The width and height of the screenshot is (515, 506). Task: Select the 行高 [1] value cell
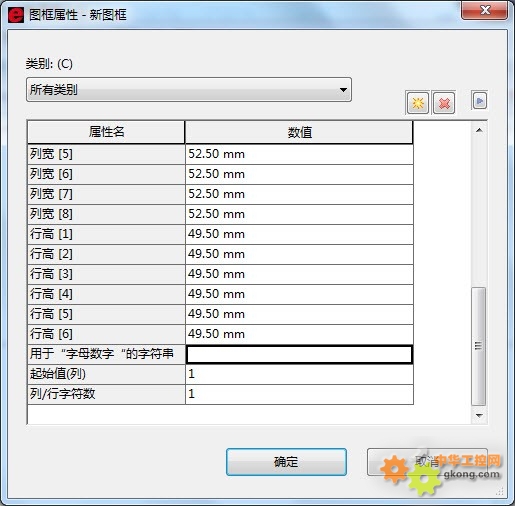click(299, 234)
